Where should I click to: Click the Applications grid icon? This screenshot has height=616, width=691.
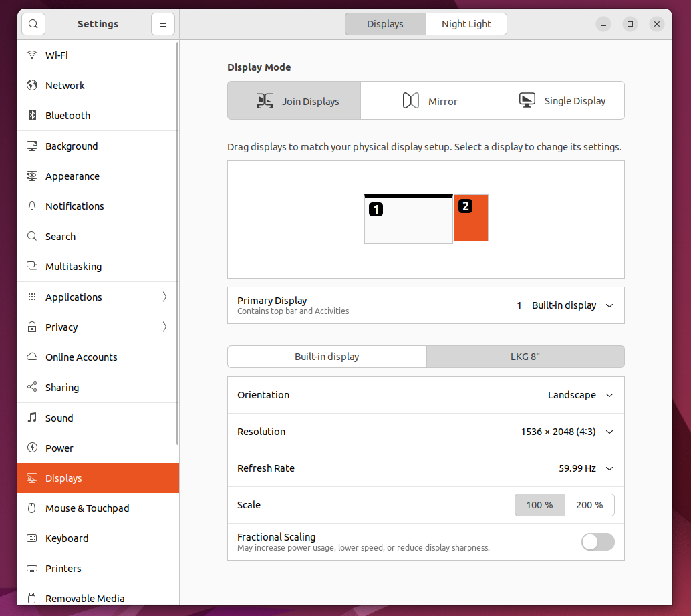(x=31, y=297)
